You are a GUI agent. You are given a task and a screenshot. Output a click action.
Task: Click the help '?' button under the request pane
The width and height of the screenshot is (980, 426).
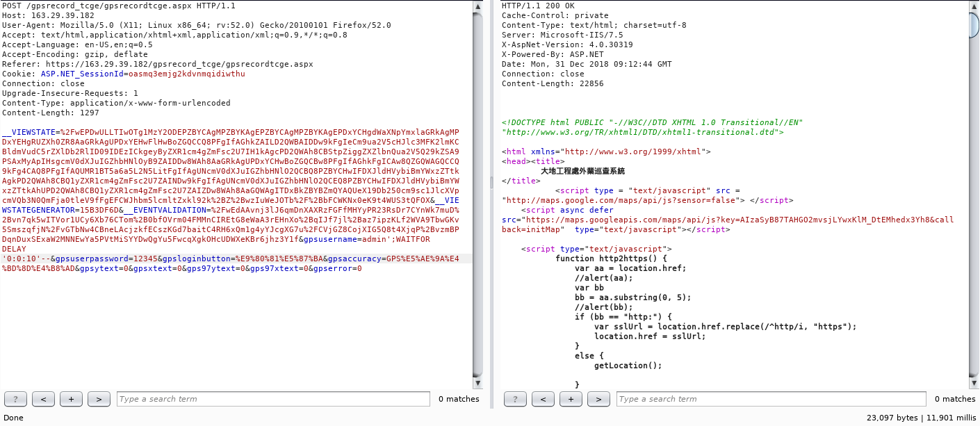[15, 399]
